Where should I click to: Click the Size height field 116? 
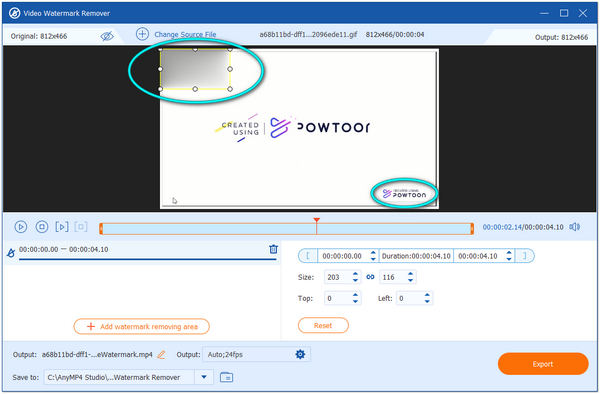coord(392,277)
